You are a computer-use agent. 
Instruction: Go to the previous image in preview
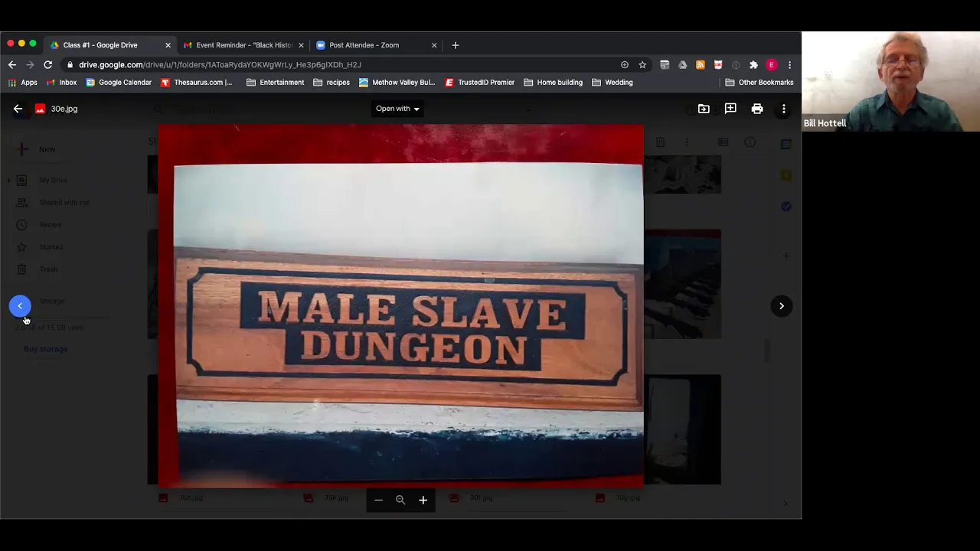click(20, 306)
